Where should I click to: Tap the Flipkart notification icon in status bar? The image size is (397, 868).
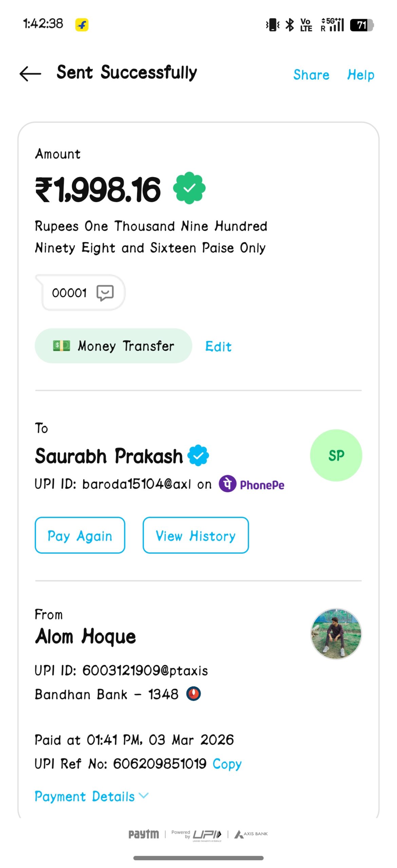pos(82,24)
